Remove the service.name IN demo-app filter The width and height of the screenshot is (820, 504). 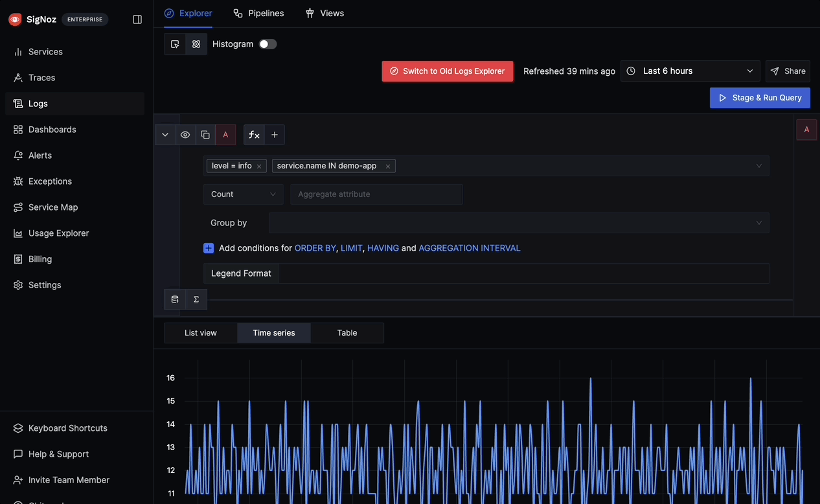point(388,166)
